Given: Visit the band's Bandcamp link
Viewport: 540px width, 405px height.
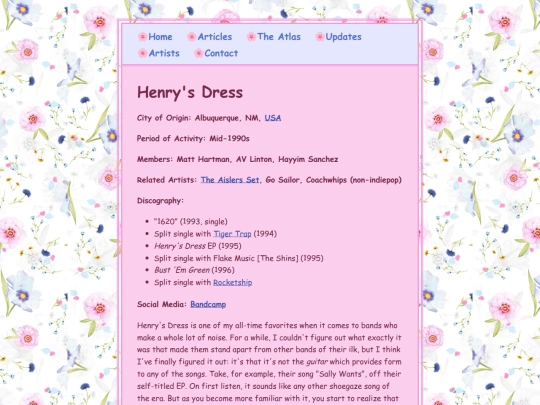Looking at the screenshot, I should pyautogui.click(x=208, y=304).
